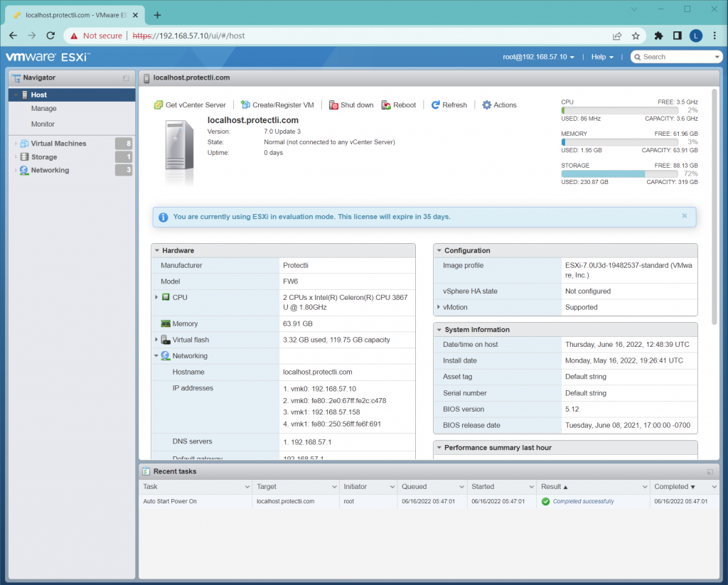Expand the vMotion row
The width and height of the screenshot is (728, 585).
pos(438,307)
